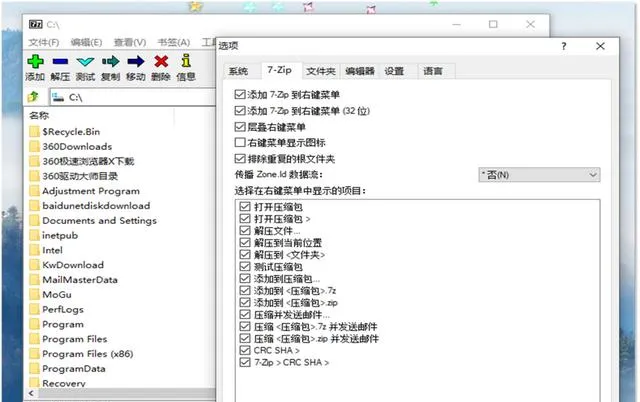This screenshot has height=402, width=640.
Task: Click the ProgramData folder icon
Action: (x=35, y=369)
